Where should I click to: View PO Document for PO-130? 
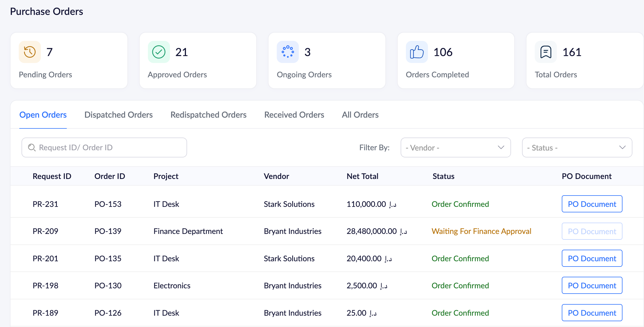tap(592, 286)
